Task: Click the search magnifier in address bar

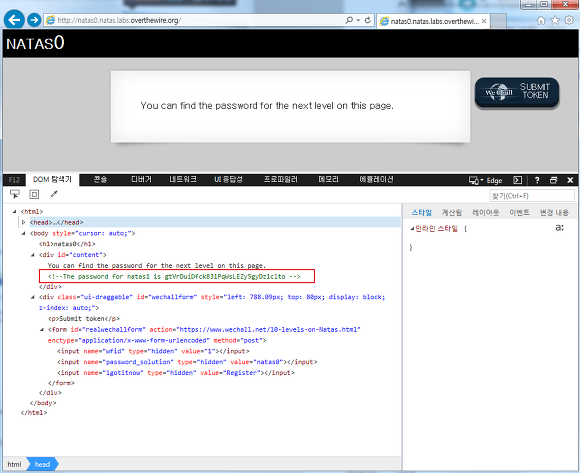Action: click(349, 20)
